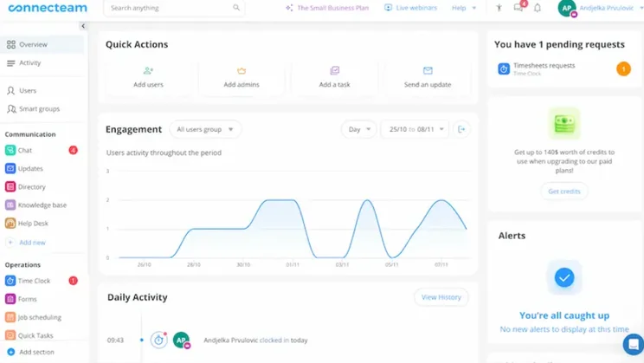Click the search magnifier icon
Screen dimensions: 644x363
pos(236,8)
